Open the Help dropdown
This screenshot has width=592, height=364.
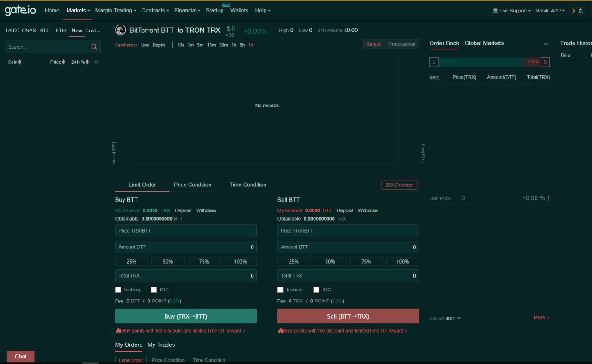pos(263,10)
